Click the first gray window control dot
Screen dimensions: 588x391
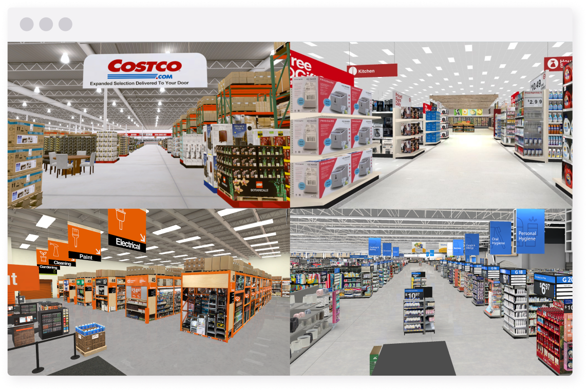click(x=27, y=24)
